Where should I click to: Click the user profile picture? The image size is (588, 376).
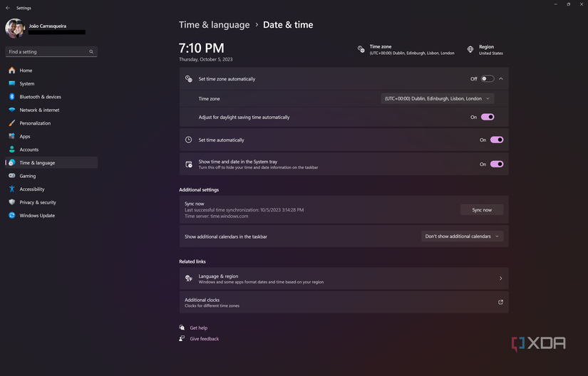click(15, 28)
